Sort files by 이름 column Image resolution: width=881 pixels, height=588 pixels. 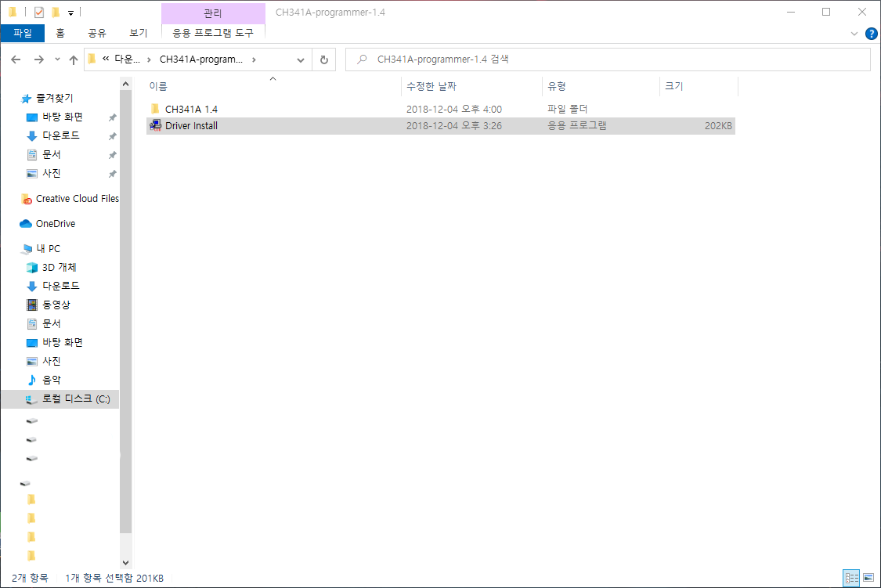pos(158,86)
